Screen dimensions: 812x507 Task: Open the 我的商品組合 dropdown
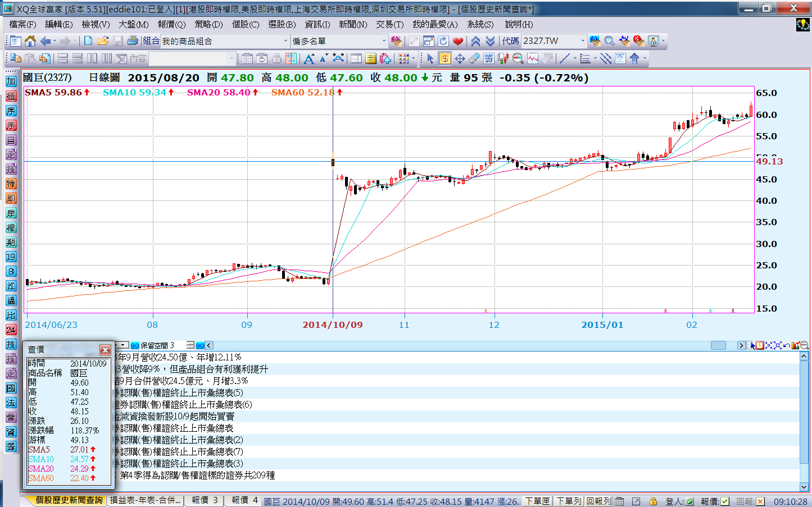285,41
